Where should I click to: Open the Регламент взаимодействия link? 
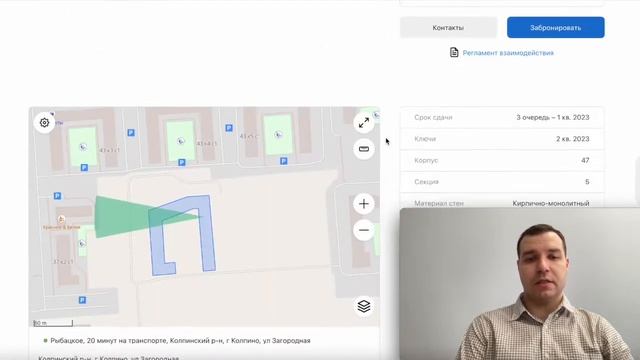[x=508, y=53]
